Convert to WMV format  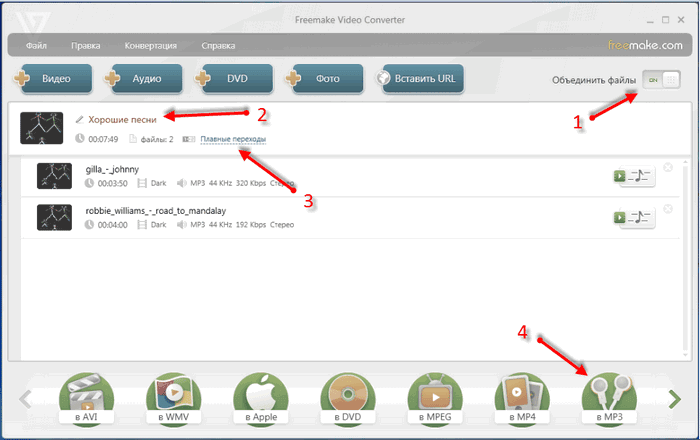coord(174,398)
